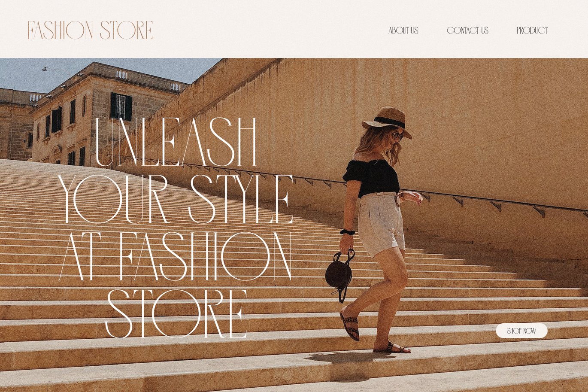Click the AT FASHION headline line
This screenshot has width=588, height=392.
176,256
